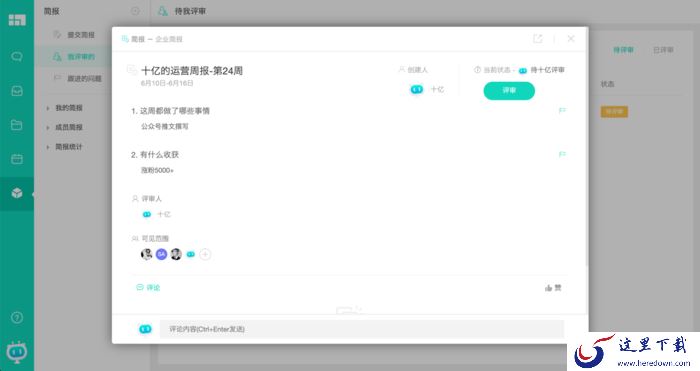Click the blue robot avatar in 可见范围 row
The width and height of the screenshot is (700, 371).
tap(191, 254)
